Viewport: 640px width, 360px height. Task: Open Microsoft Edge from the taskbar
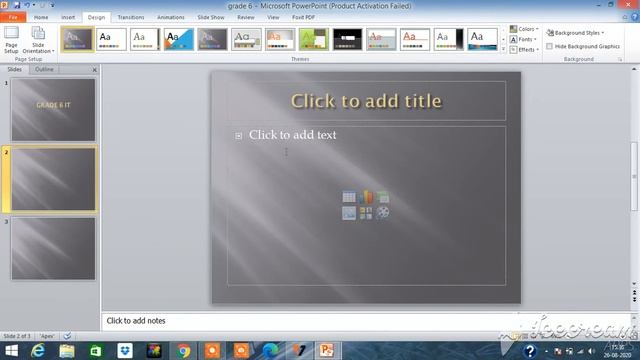270,351
